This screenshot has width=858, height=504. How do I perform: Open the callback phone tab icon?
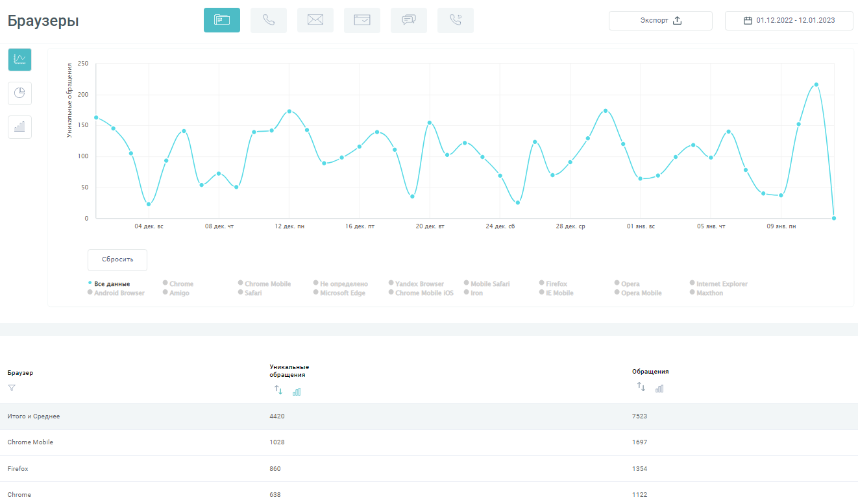456,20
